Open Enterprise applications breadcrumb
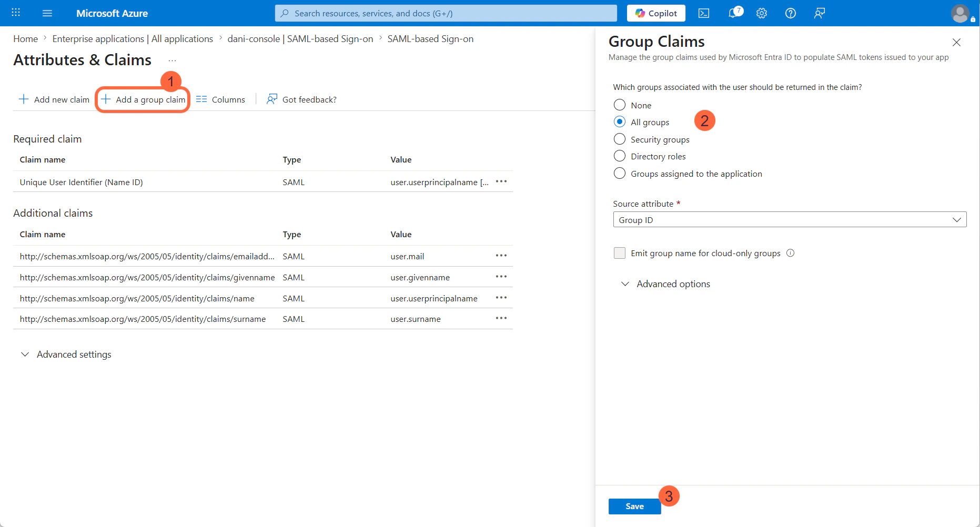Image resolution: width=980 pixels, height=527 pixels. pos(133,39)
